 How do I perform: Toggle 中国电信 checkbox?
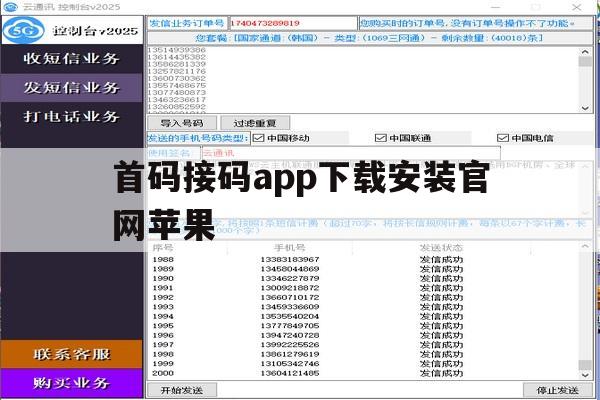pos(502,138)
